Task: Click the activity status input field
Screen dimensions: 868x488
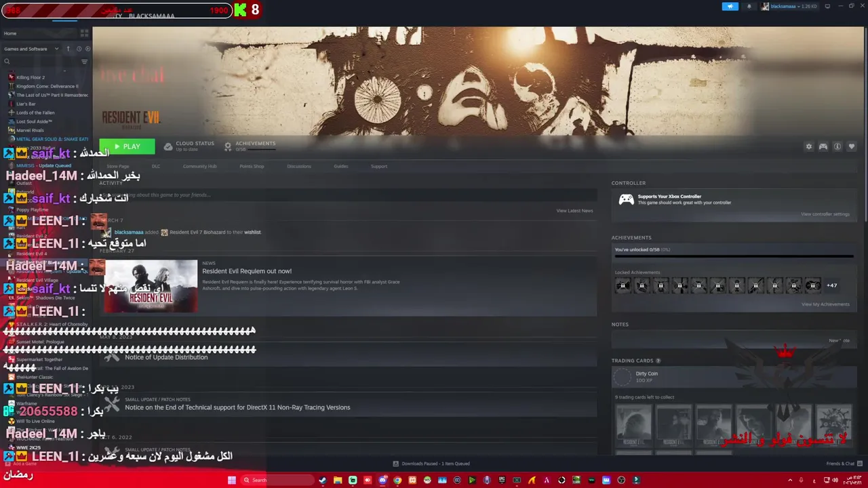Action: [x=348, y=195]
